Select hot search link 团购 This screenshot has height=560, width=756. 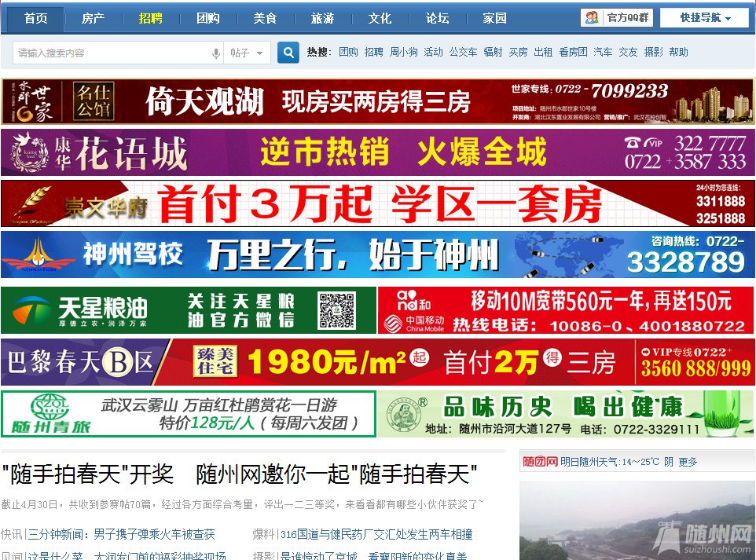(x=348, y=52)
